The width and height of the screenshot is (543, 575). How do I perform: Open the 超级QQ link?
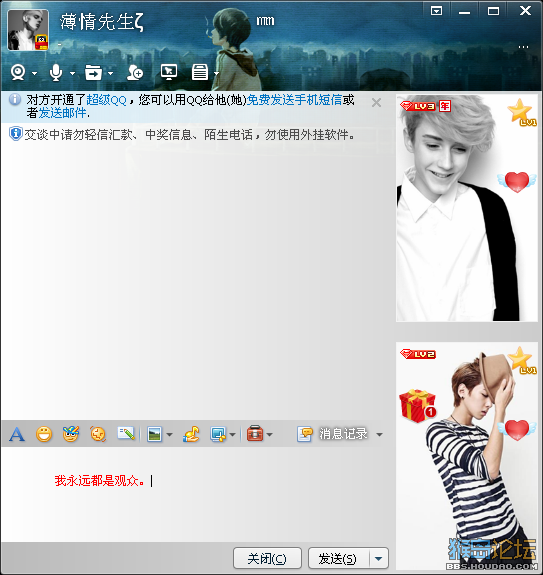click(x=106, y=100)
